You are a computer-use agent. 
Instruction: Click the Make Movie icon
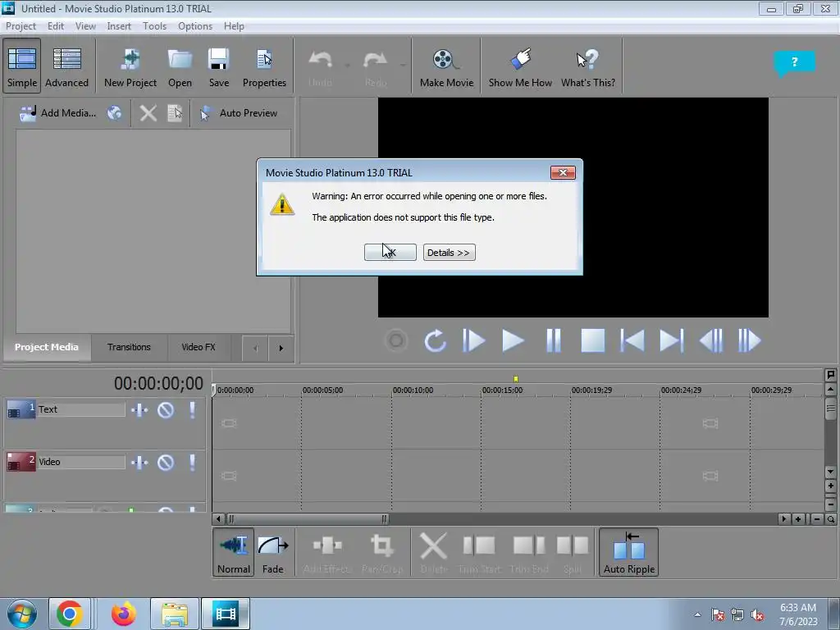tap(446, 66)
